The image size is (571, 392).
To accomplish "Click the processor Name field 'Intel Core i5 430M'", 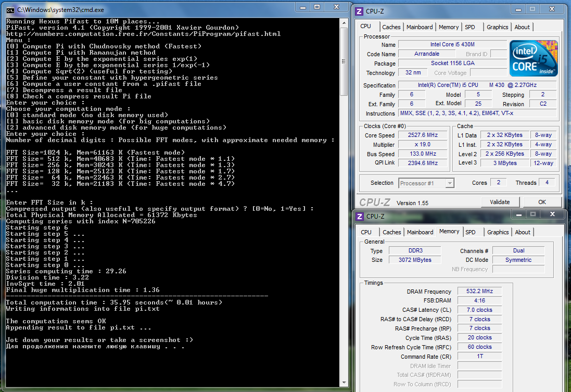I will [452, 44].
